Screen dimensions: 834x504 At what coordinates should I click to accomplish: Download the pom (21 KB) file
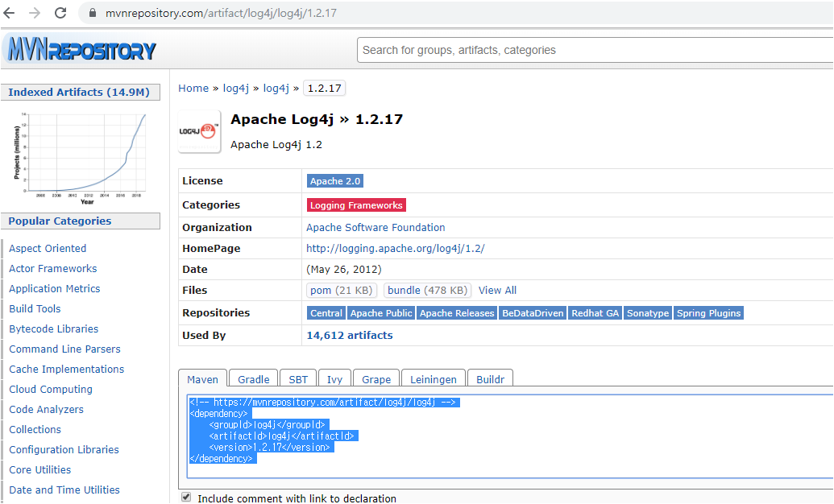(342, 291)
